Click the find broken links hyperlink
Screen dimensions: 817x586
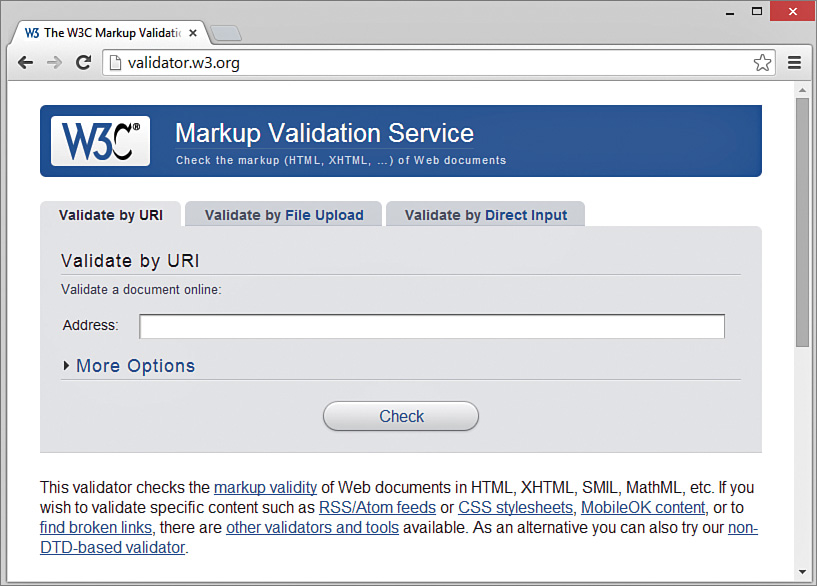pos(95,527)
